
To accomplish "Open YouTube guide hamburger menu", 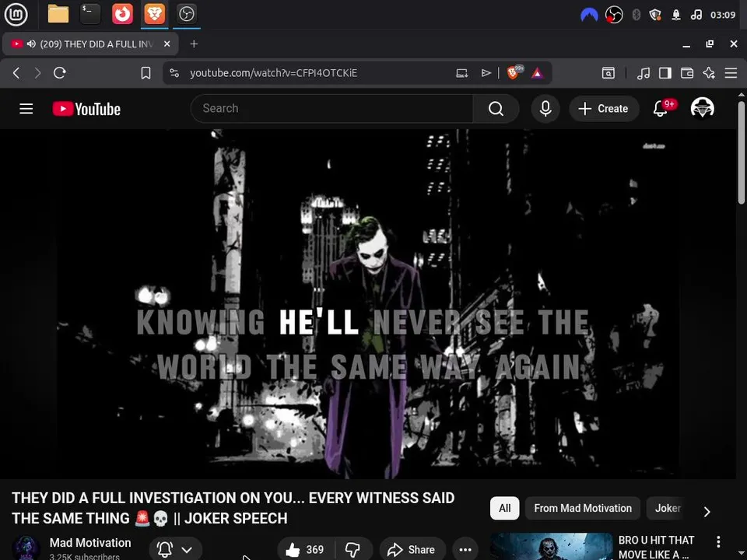I will point(26,109).
